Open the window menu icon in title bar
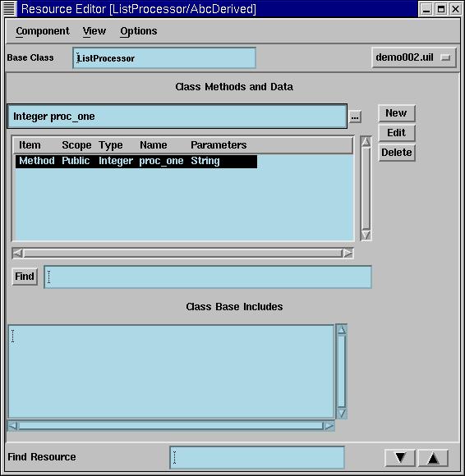 click(9, 8)
